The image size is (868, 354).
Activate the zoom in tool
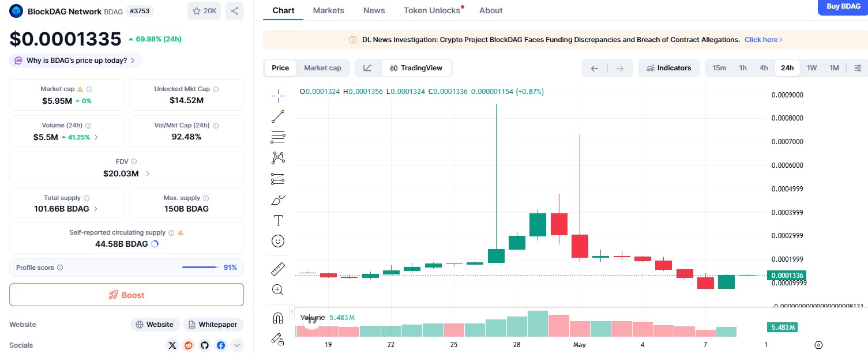point(278,289)
